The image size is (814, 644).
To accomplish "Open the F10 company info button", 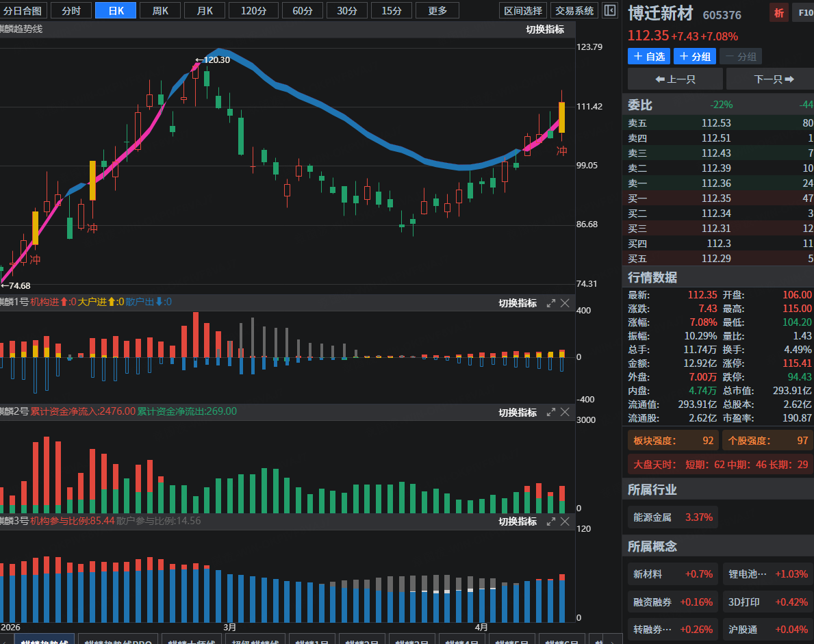I will click(802, 13).
